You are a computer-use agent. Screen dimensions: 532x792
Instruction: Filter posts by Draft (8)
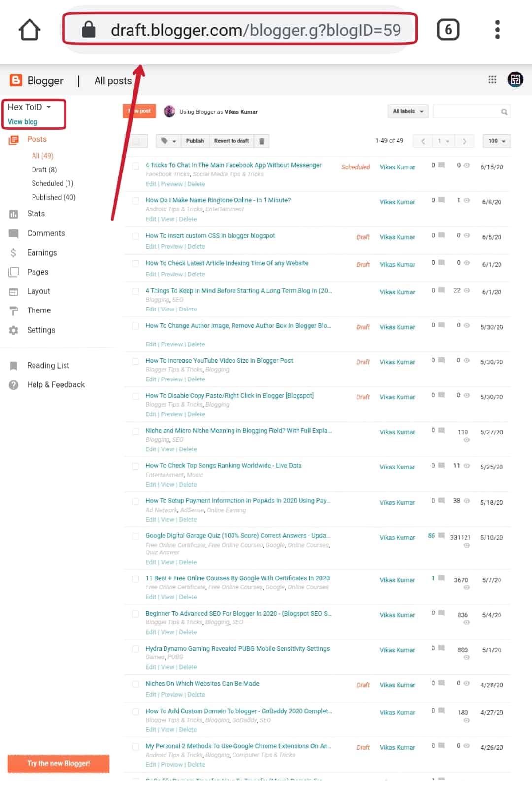coord(44,170)
